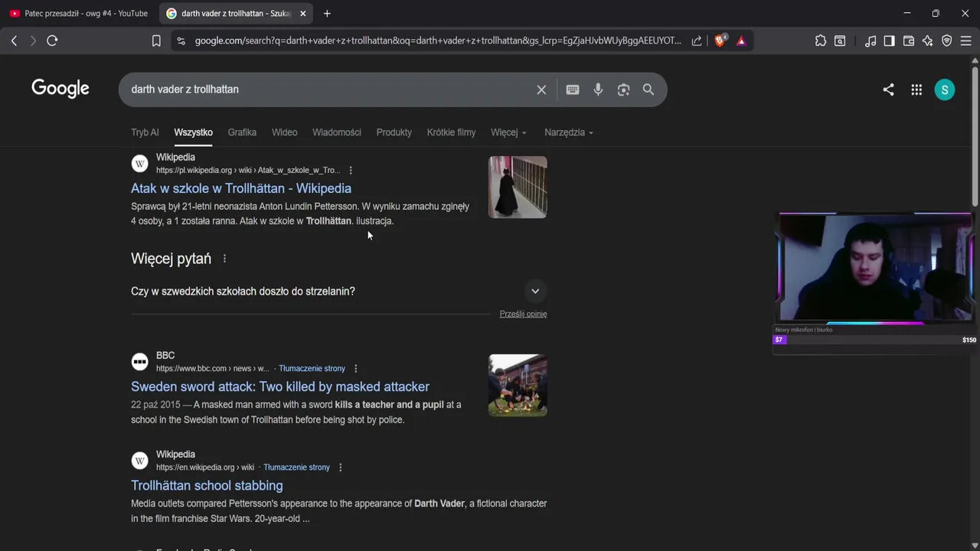
Task: Open the Narzędzia dropdown
Action: click(x=569, y=132)
